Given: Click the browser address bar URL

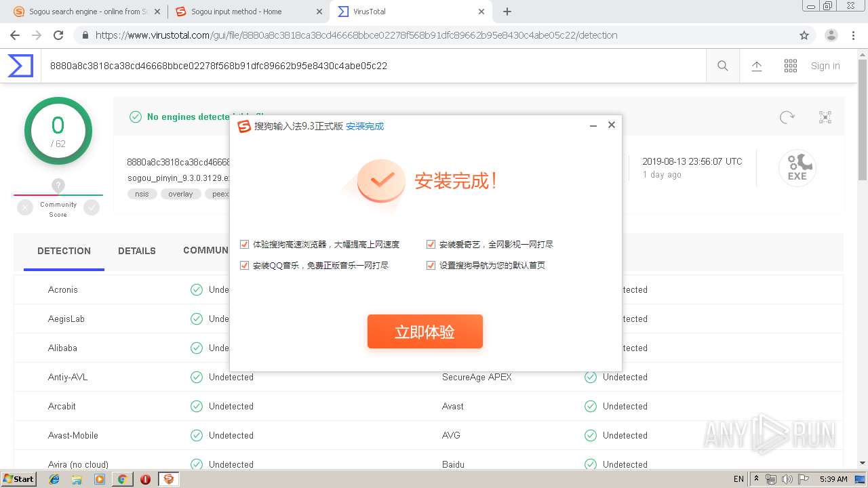Looking at the screenshot, I should tap(356, 35).
